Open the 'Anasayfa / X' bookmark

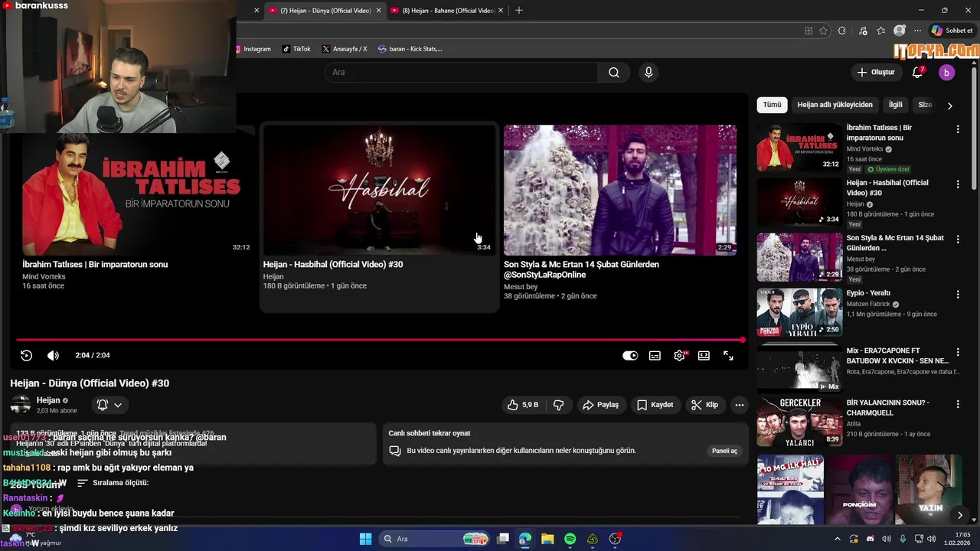tap(345, 49)
